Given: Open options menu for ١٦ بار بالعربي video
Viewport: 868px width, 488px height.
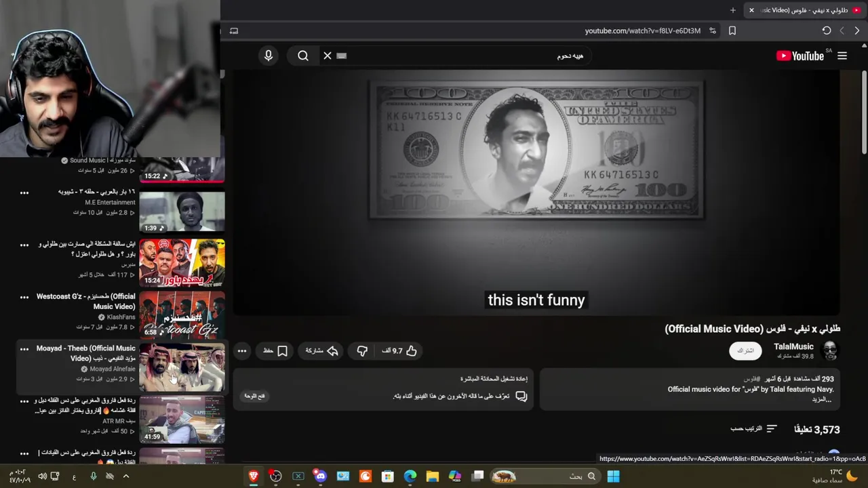Looking at the screenshot, I should point(24,192).
